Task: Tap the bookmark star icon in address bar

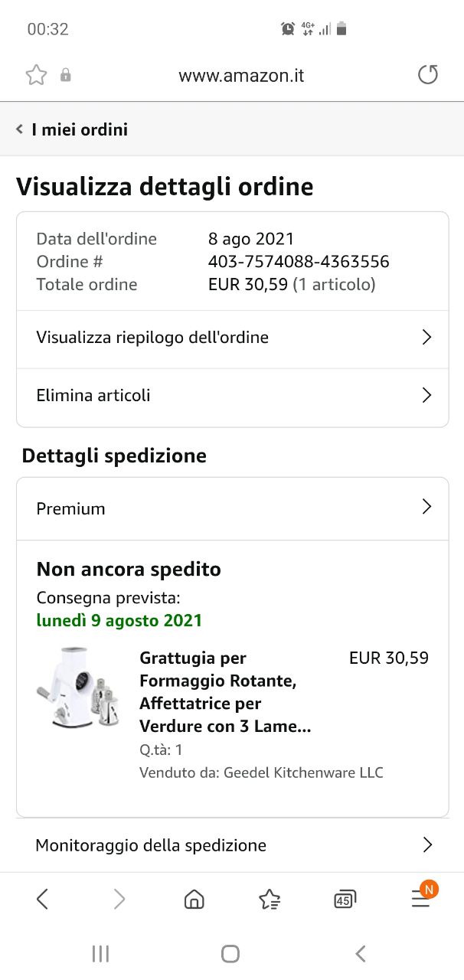Action: 36,75
